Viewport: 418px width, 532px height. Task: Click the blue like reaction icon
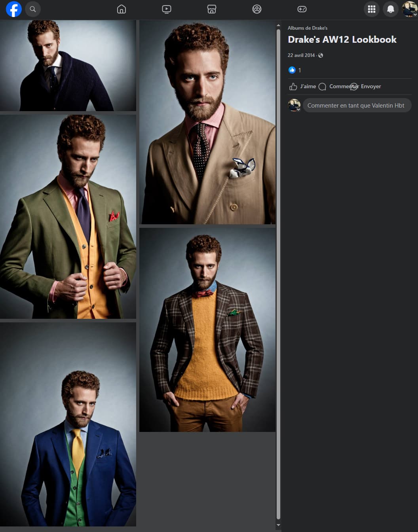pyautogui.click(x=292, y=70)
